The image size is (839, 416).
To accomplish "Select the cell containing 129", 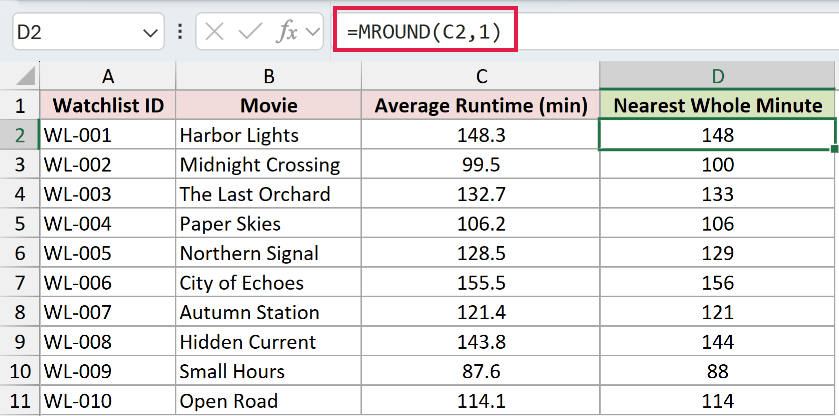I will click(x=717, y=253).
